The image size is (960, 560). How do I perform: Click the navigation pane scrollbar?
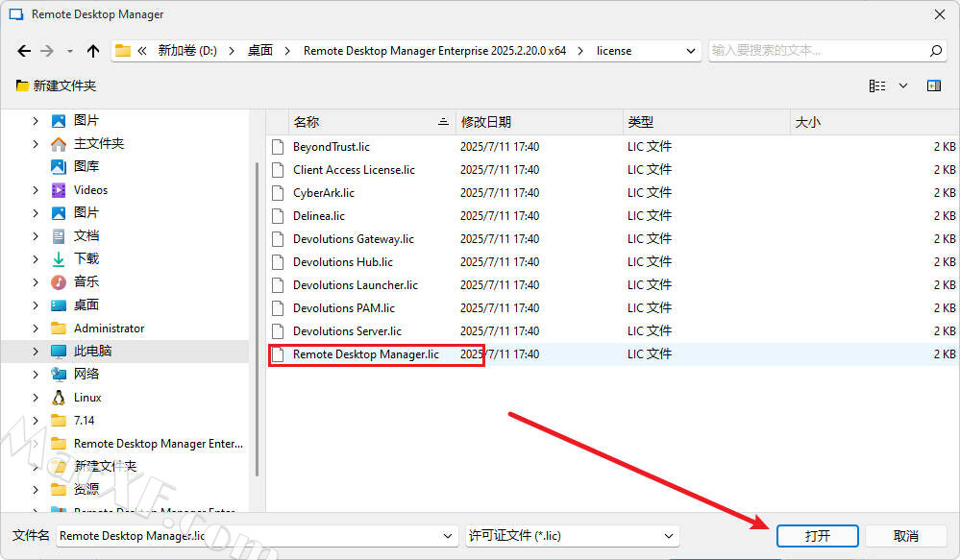(x=257, y=318)
